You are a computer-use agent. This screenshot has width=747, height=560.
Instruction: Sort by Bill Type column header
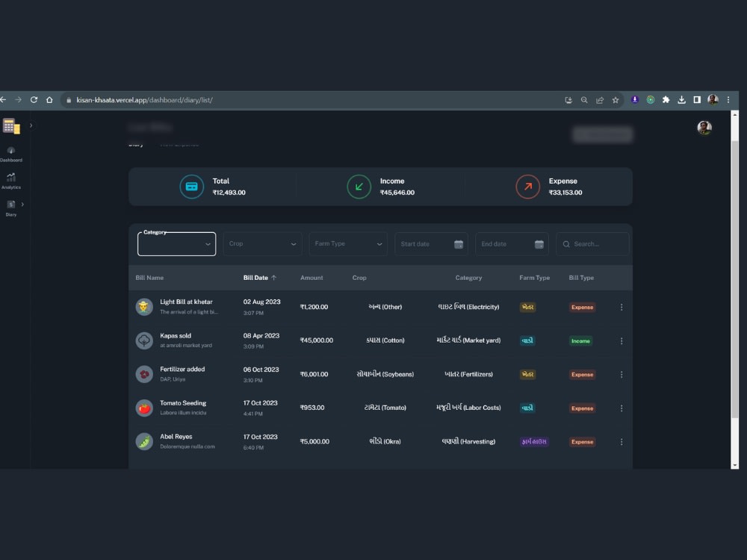point(581,278)
